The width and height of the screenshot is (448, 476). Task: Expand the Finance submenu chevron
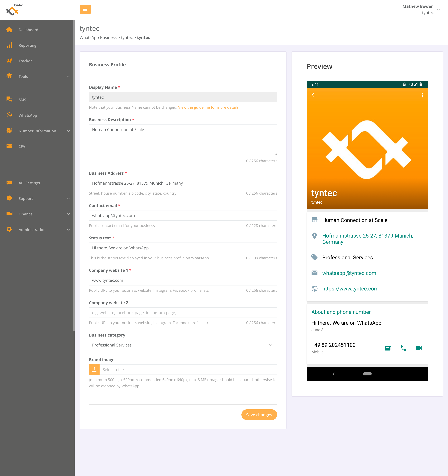(x=68, y=214)
